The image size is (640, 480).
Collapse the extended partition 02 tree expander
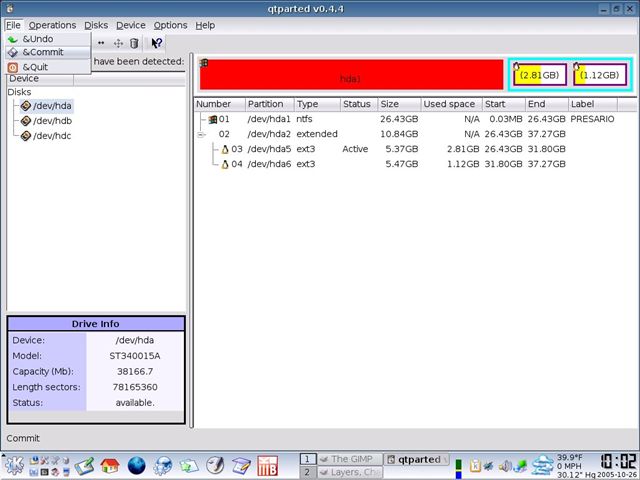coord(200,134)
